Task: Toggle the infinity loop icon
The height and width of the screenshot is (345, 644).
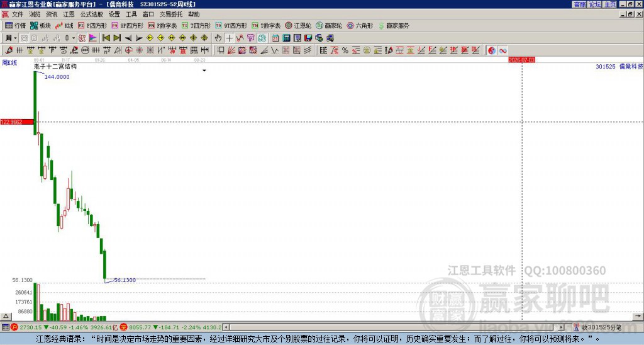Action: coord(502,50)
